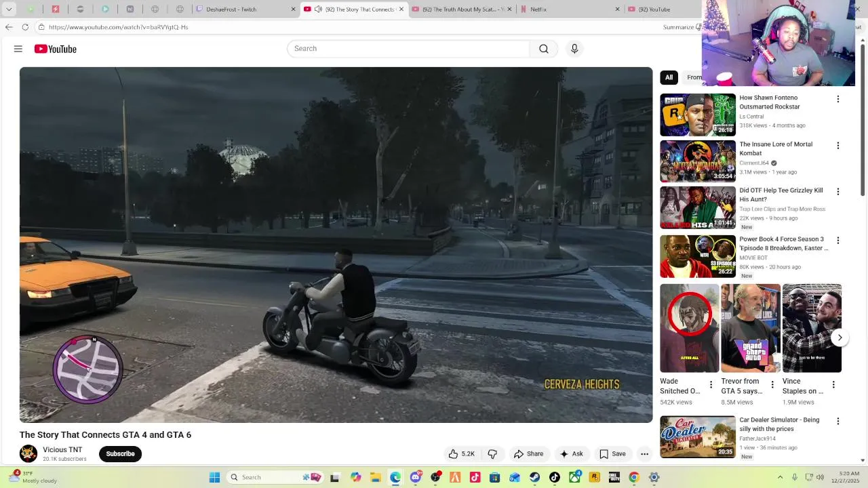Open Power Book 4 Force thumbnail
This screenshot has width=868, height=488.
pos(698,256)
